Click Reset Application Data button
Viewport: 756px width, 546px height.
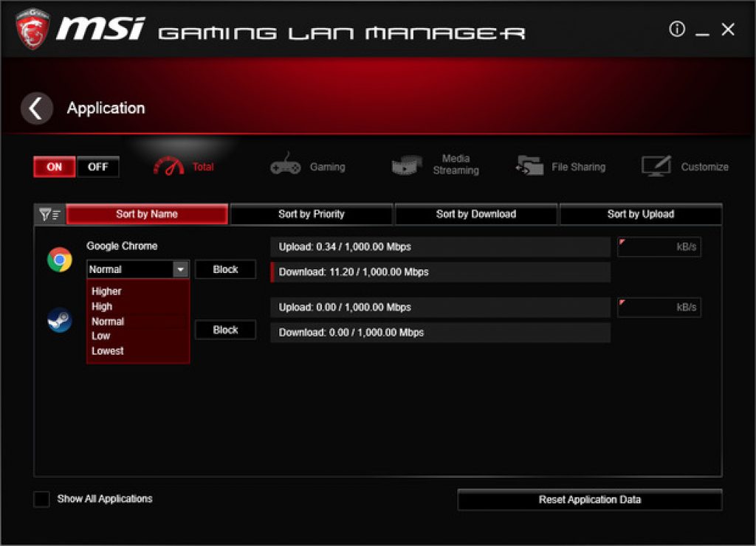tap(590, 500)
